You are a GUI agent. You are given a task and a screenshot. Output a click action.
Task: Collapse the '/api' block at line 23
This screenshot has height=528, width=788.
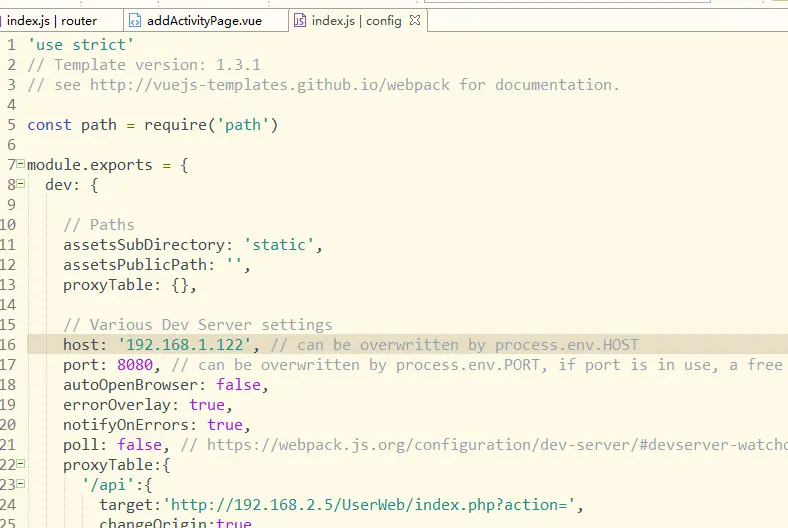(x=21, y=484)
